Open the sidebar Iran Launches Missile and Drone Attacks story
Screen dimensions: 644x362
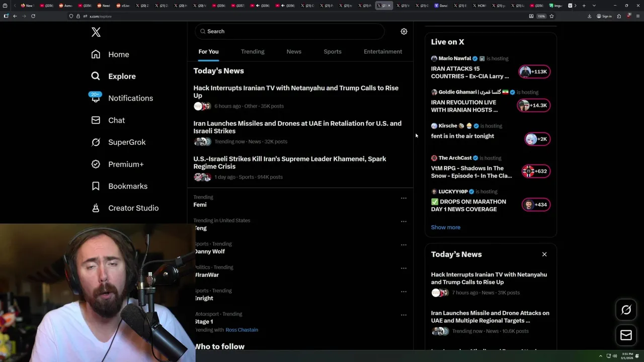point(490,317)
